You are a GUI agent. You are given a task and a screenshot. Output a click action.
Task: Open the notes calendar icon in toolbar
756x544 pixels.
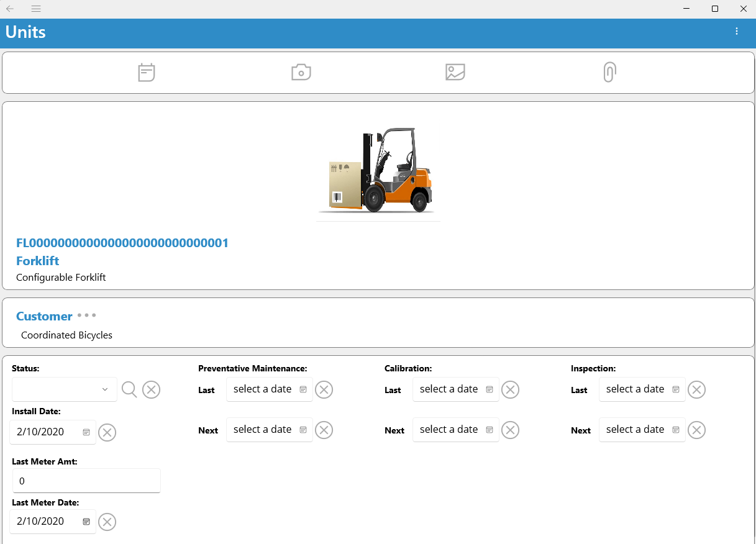coord(147,73)
